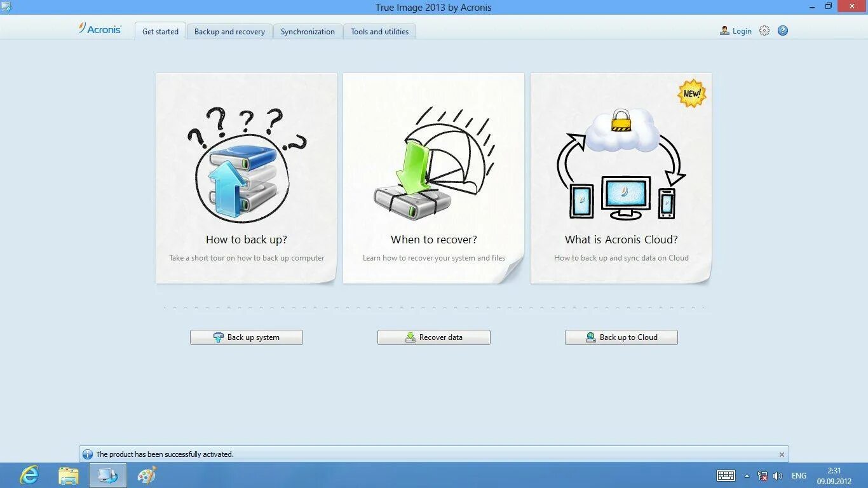868x488 pixels.
Task: Click the Acronis True Image taskbar icon
Action: [x=108, y=475]
